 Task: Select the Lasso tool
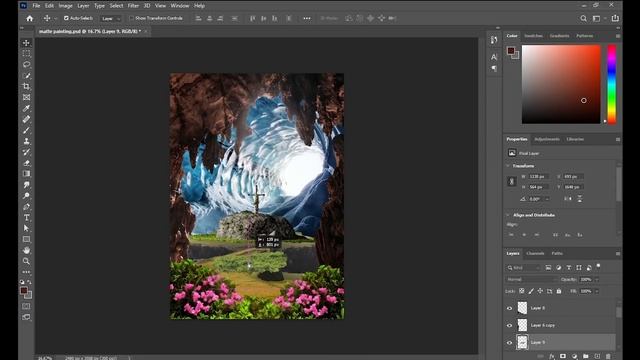coord(27,64)
